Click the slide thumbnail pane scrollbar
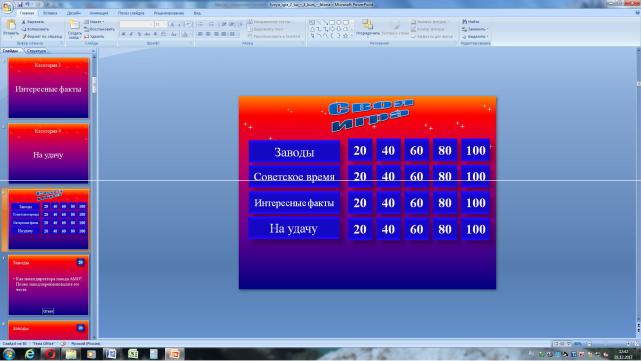 (94, 85)
